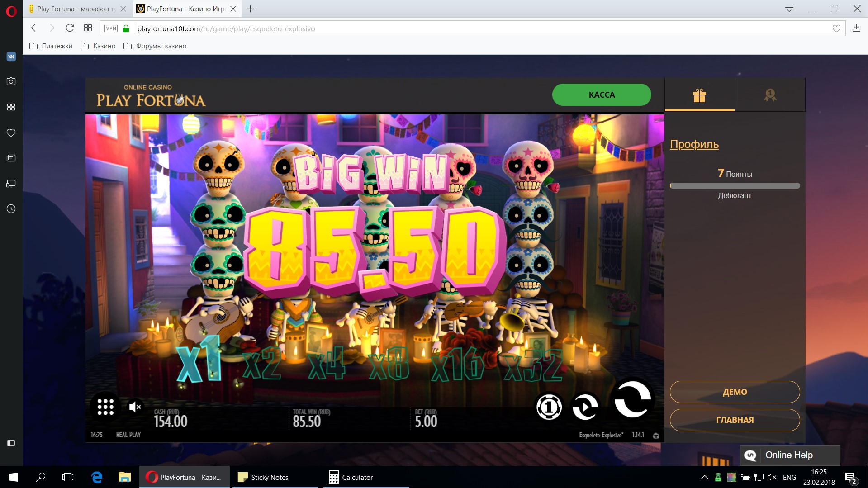Open the Online Help chat

tap(790, 455)
